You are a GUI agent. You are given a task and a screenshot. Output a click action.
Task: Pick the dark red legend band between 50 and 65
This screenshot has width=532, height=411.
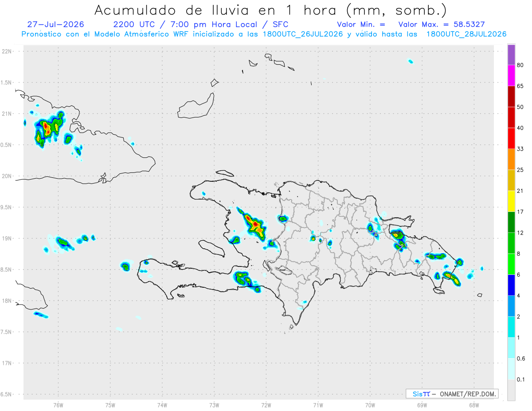(x=511, y=97)
